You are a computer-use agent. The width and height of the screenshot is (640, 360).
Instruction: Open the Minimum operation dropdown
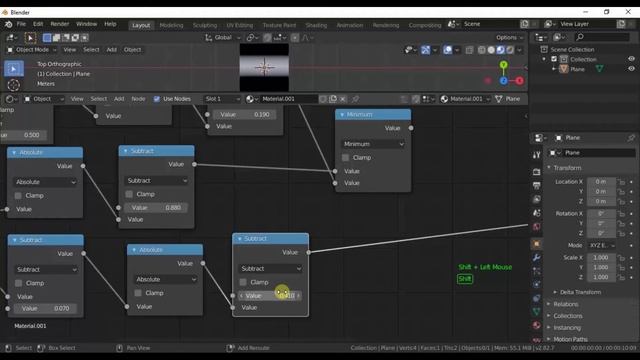point(373,144)
